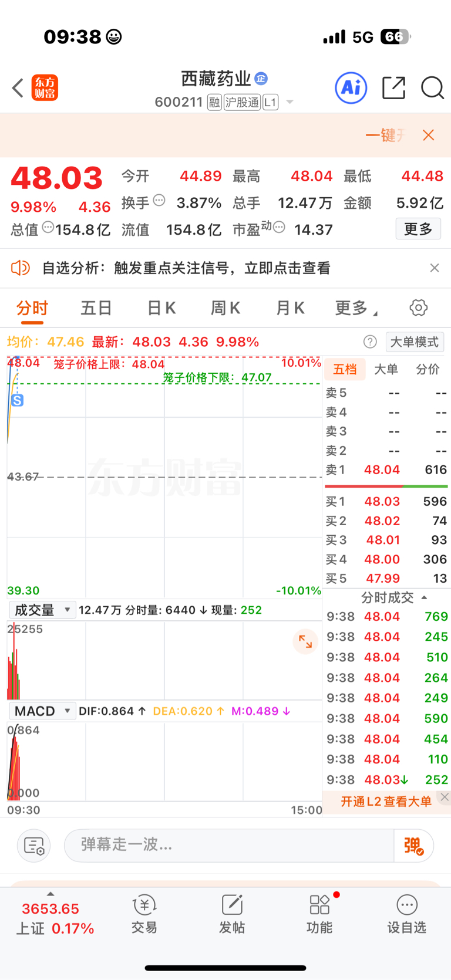Image resolution: width=451 pixels, height=980 pixels.
Task: Switch to the 分时 tab
Action: tap(32, 308)
